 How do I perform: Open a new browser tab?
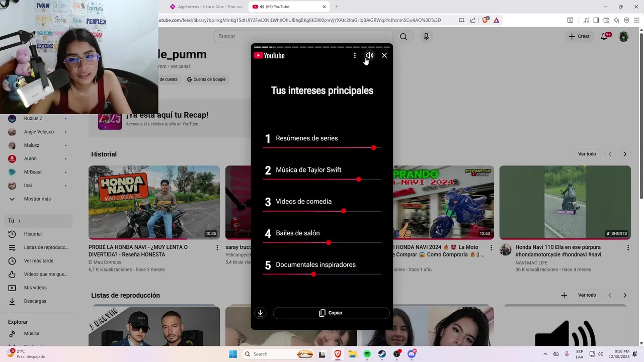tap(337, 7)
